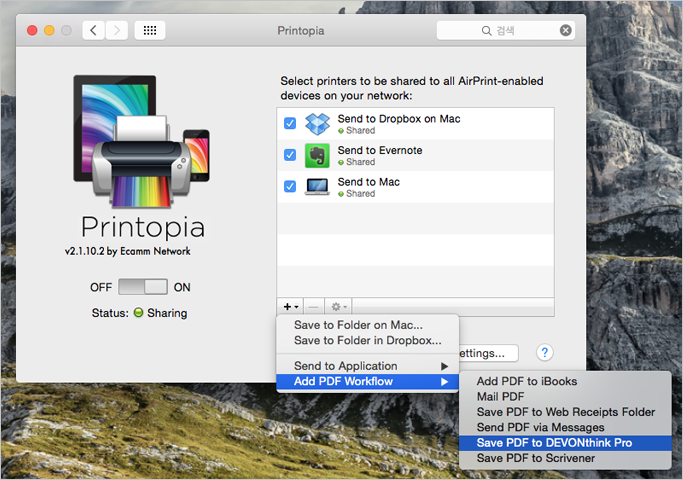Choose Save PDF to DEVONthink Pro
Image resolution: width=683 pixels, height=480 pixels.
[565, 443]
